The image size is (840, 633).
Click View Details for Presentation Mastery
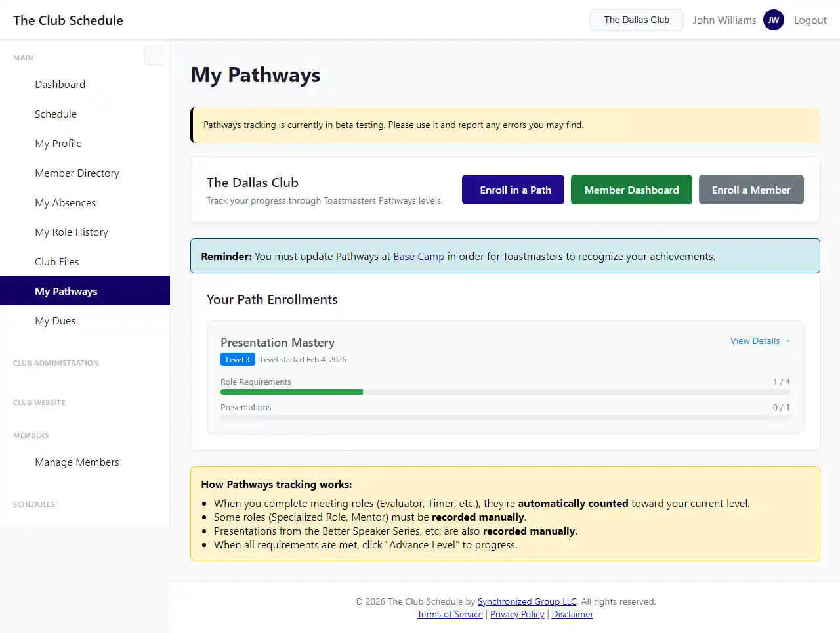tap(760, 341)
